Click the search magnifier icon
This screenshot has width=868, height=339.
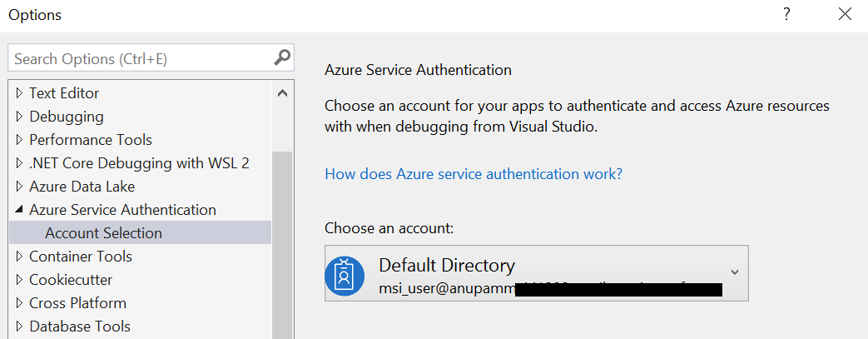(x=282, y=57)
